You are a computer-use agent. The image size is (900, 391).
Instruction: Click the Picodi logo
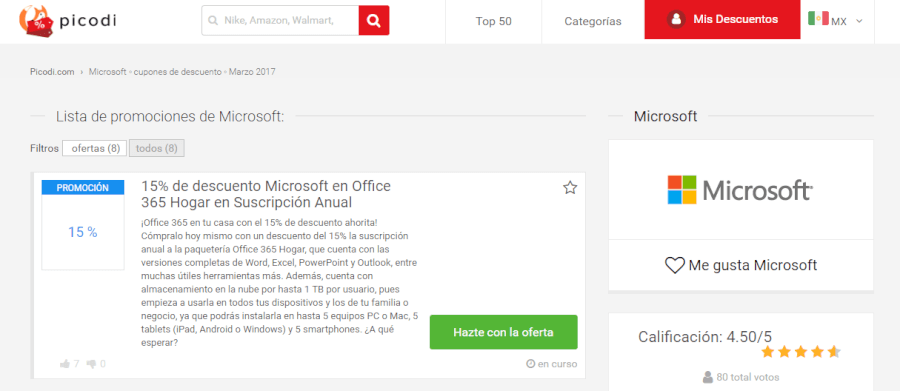click(68, 21)
